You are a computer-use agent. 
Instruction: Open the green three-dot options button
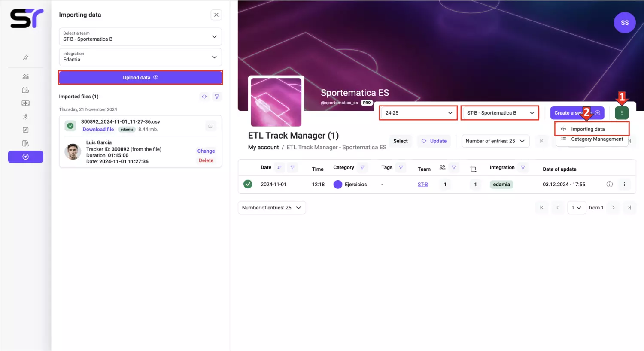pyautogui.click(x=622, y=113)
